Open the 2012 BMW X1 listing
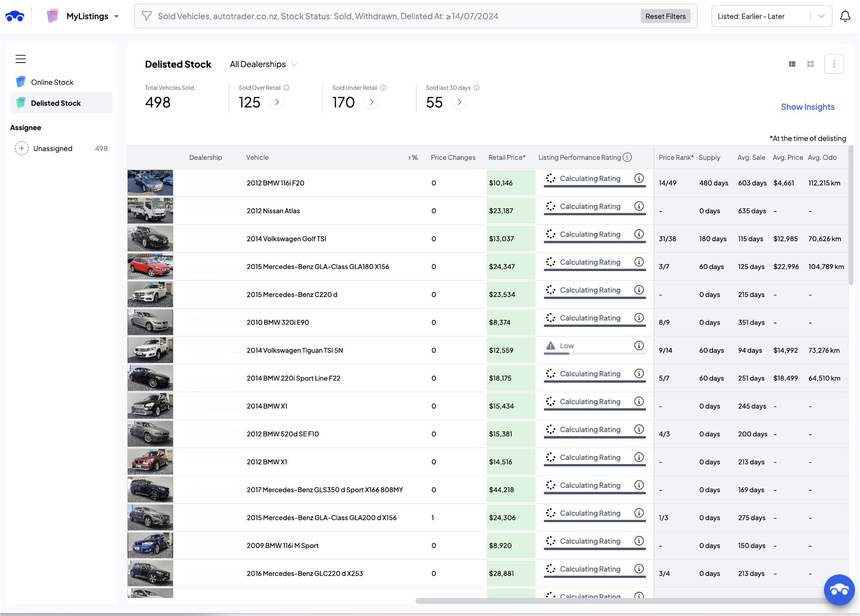Screen dimensions: 860x616 pyautogui.click(x=267, y=462)
